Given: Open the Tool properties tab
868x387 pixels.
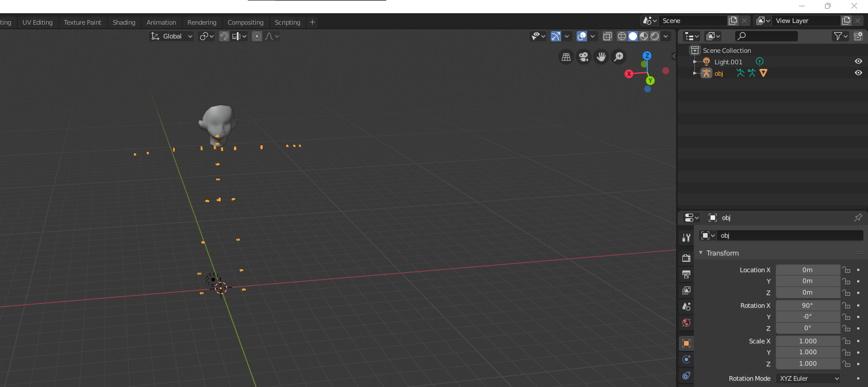Looking at the screenshot, I should click(x=686, y=237).
